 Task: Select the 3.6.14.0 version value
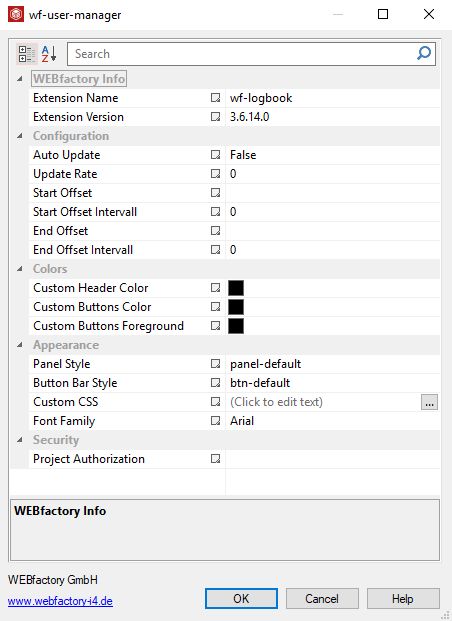[333, 117]
